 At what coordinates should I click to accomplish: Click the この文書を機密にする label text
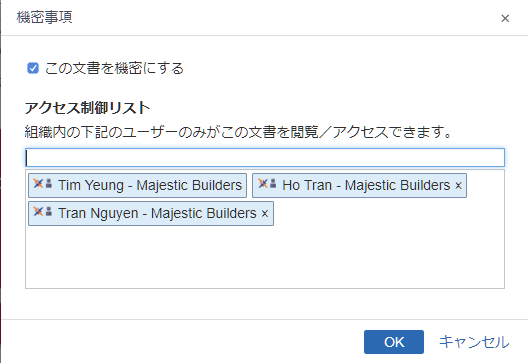[114, 68]
